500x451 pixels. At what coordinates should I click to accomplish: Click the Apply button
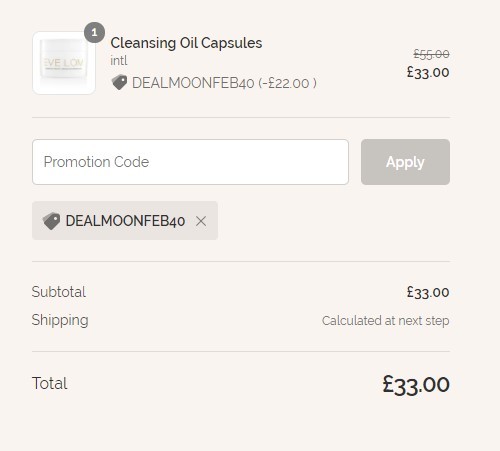(x=405, y=162)
